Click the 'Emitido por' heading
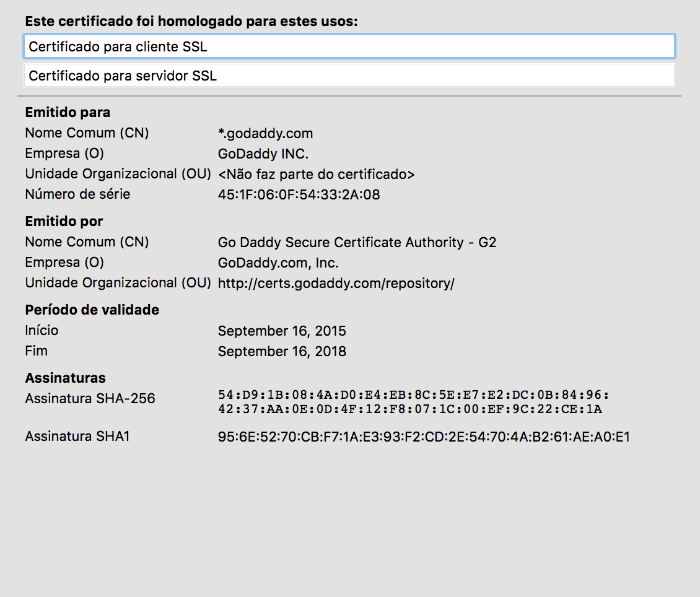This screenshot has height=597, width=700. point(64,221)
